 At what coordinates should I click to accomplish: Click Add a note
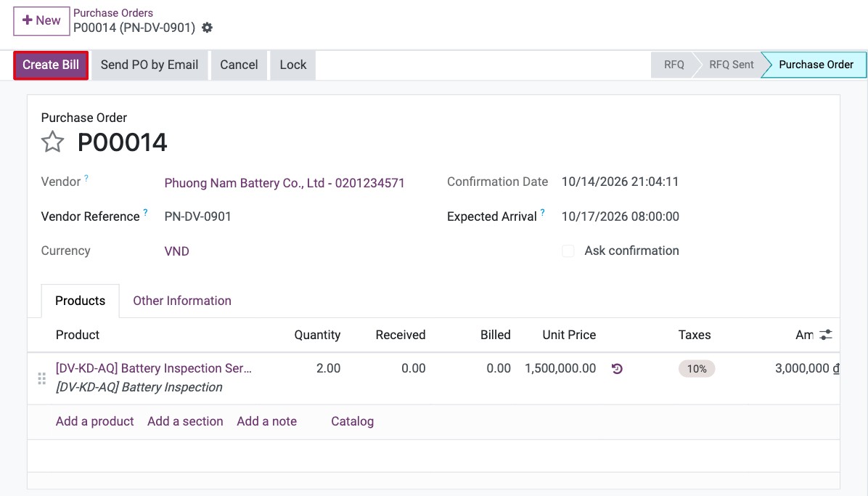click(x=267, y=421)
